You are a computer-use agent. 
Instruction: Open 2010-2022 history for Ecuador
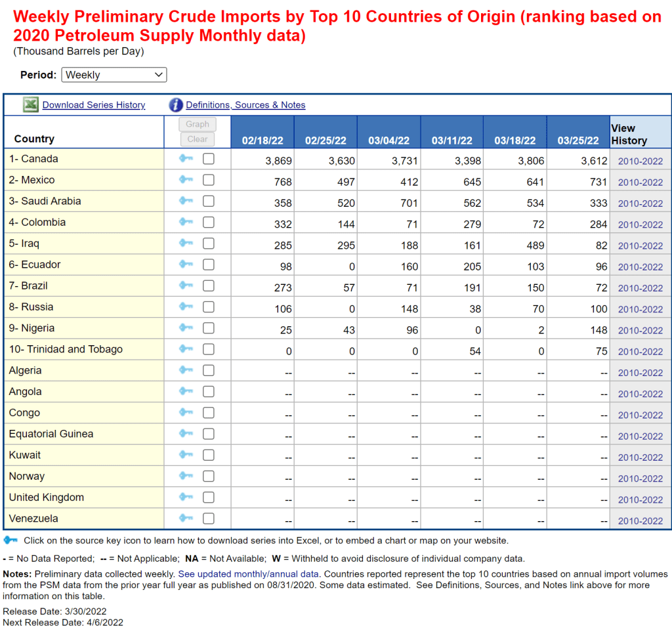click(640, 267)
